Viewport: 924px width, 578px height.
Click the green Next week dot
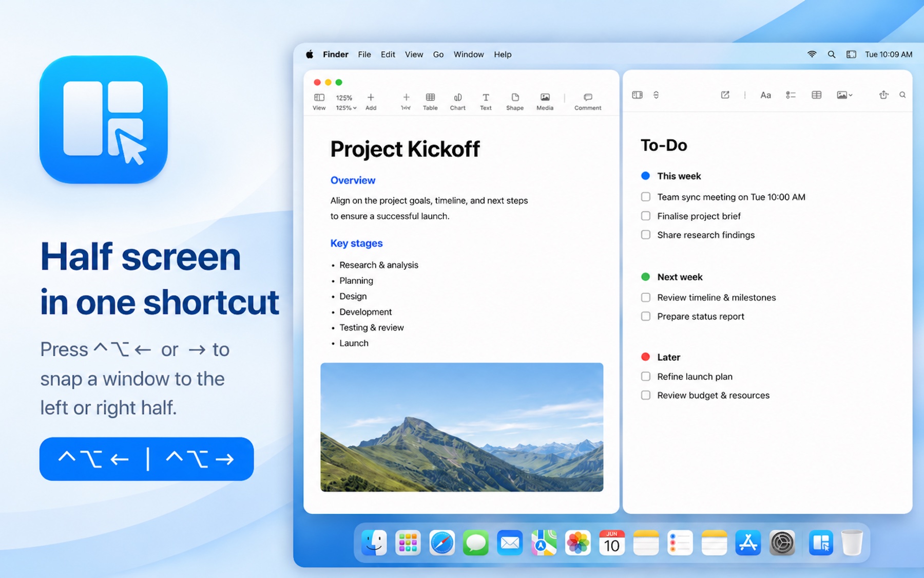point(646,277)
